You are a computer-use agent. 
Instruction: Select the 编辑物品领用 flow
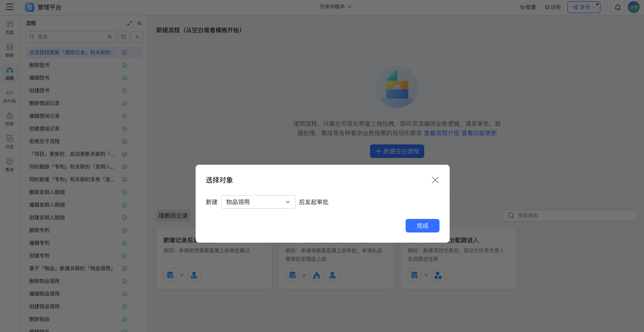pos(84,294)
